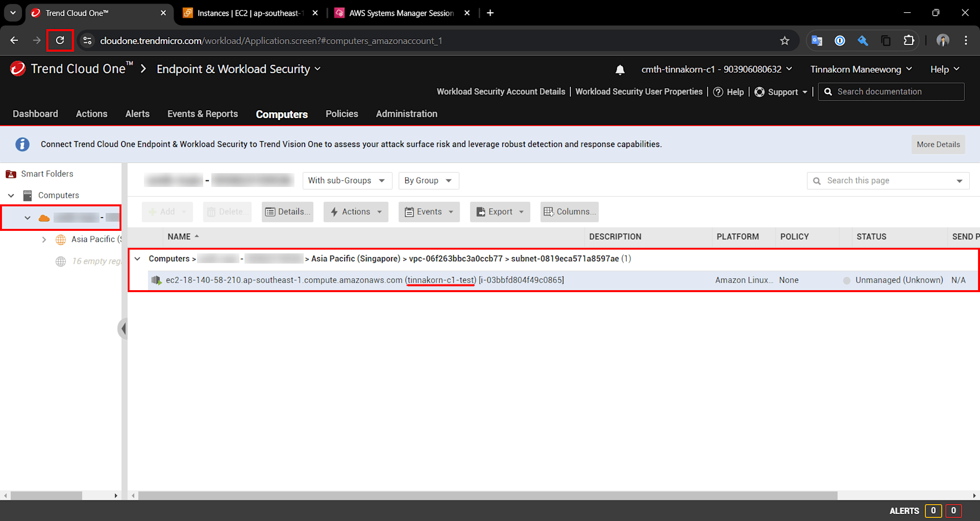Open Chrome three-dot menu
The height and width of the screenshot is (521, 980).
(x=966, y=41)
